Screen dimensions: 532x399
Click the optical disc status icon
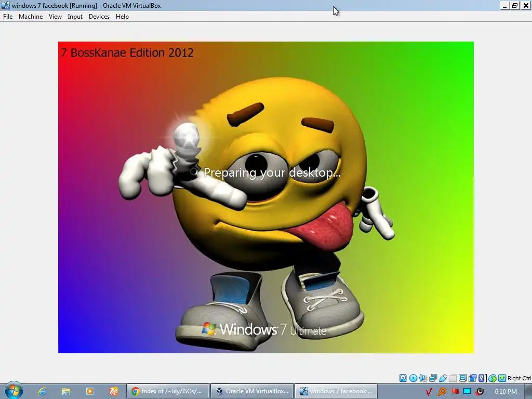[x=413, y=378]
